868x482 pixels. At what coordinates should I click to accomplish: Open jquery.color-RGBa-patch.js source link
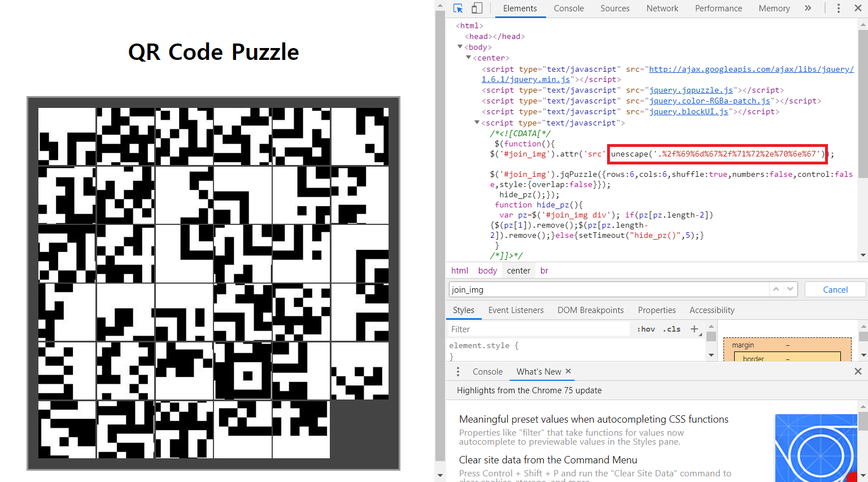click(709, 101)
